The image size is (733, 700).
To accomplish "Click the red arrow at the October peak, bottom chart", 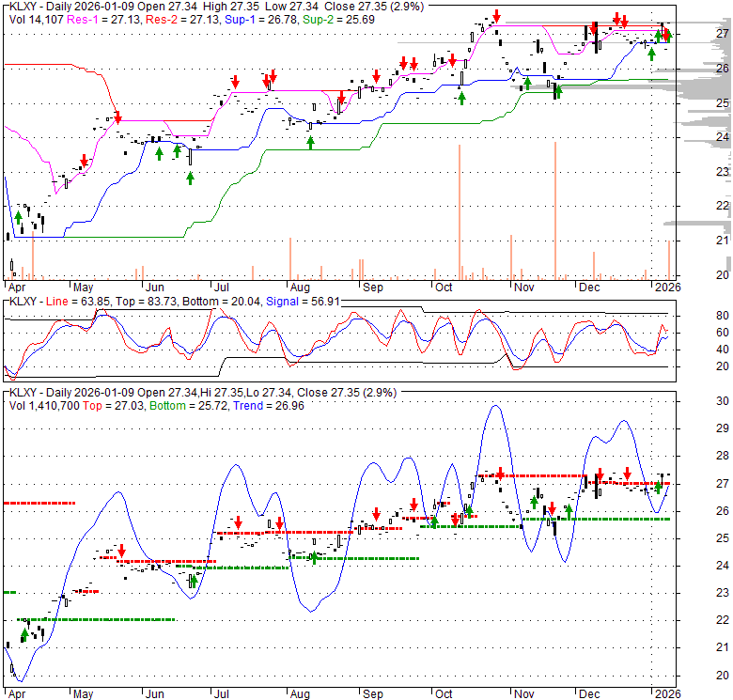I will 501,473.
